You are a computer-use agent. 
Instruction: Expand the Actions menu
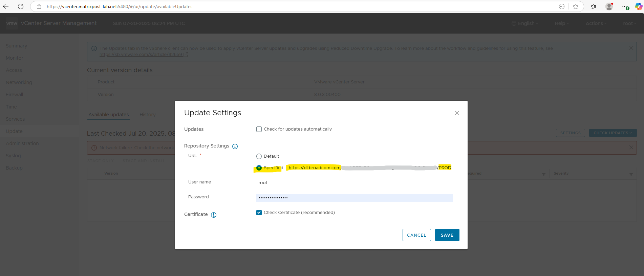pyautogui.click(x=596, y=23)
